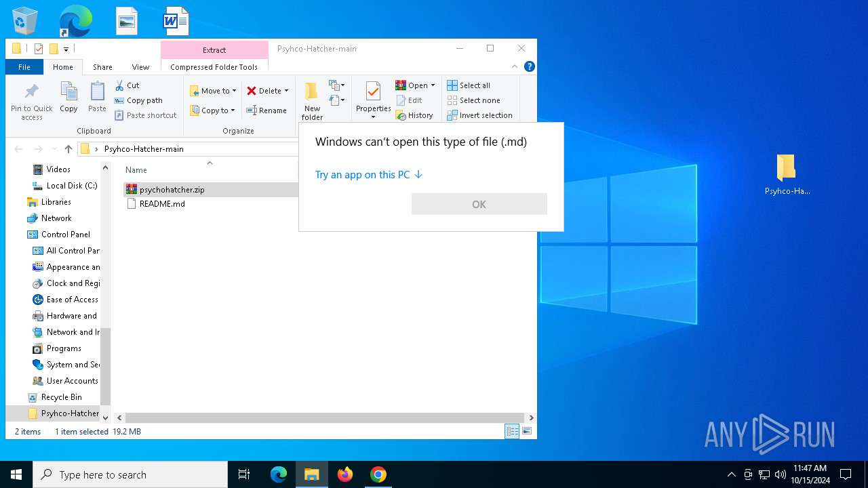The height and width of the screenshot is (488, 868).
Task: Open Explorer Help question icon
Action: coord(530,66)
